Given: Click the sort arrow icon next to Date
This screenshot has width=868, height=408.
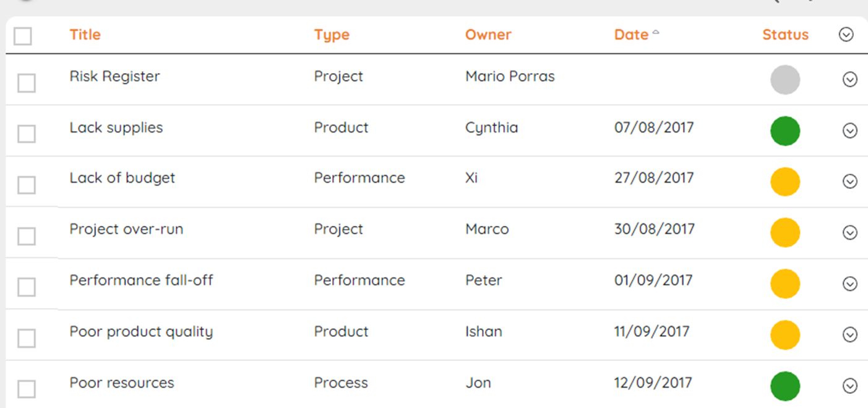Looking at the screenshot, I should click(656, 33).
